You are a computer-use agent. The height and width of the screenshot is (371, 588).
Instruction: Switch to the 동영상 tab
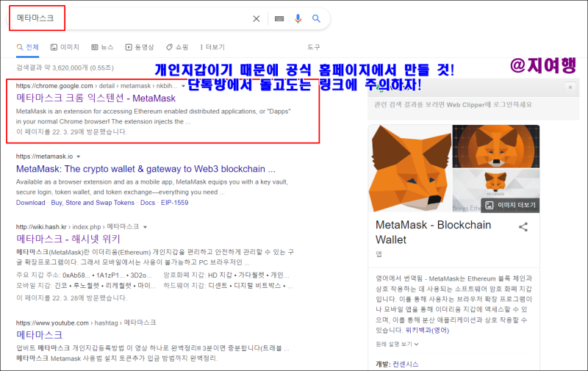(140, 47)
